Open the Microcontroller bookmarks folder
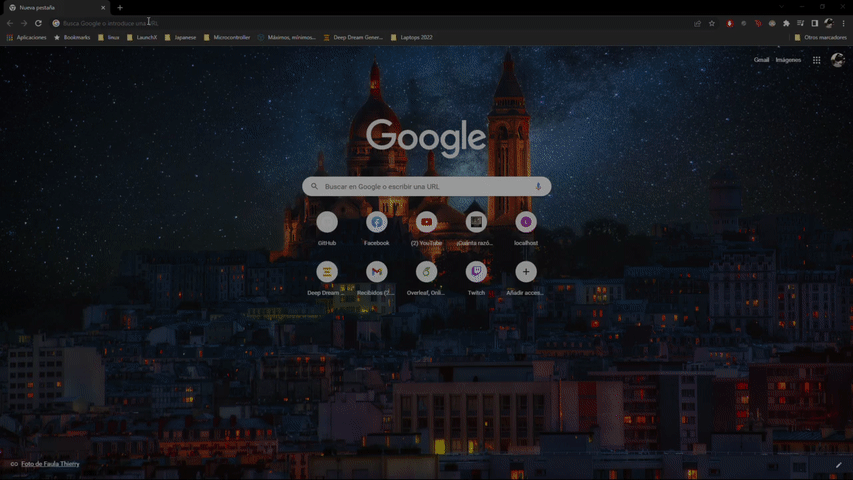This screenshot has height=480, width=853. [227, 38]
